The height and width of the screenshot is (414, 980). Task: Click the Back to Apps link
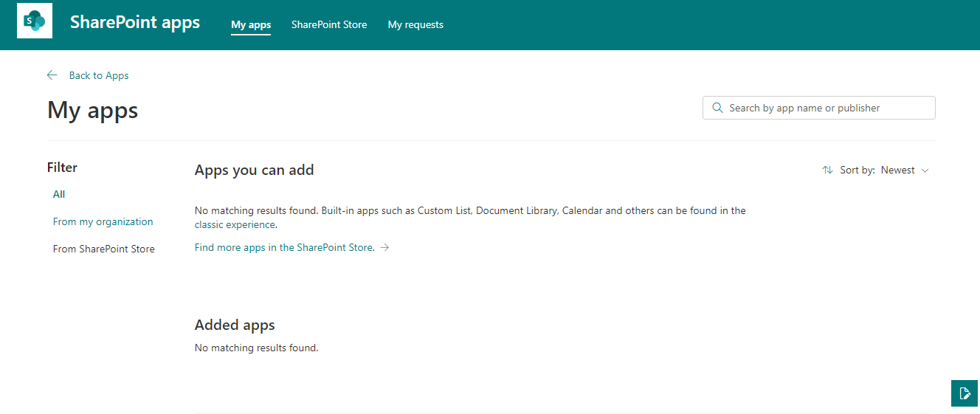(x=99, y=75)
